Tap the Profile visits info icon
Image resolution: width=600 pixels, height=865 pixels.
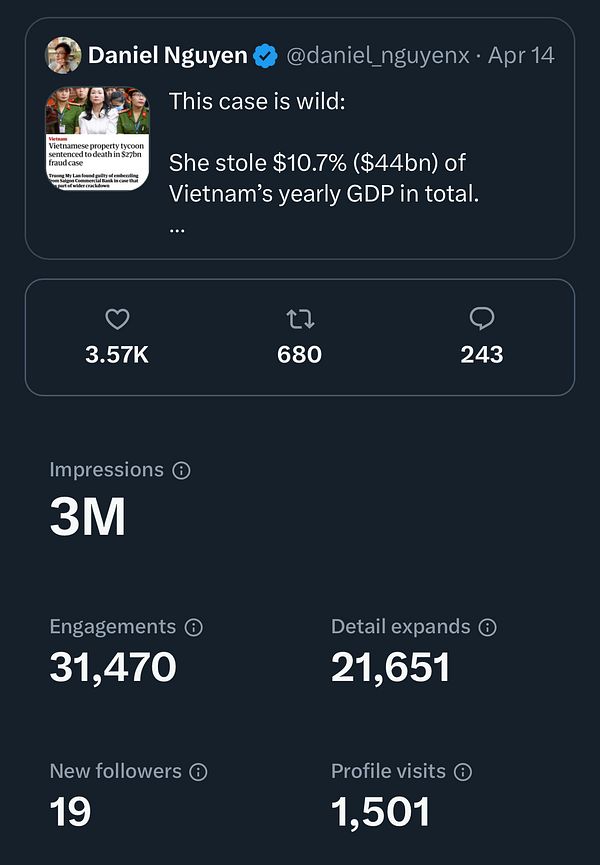[x=463, y=771]
